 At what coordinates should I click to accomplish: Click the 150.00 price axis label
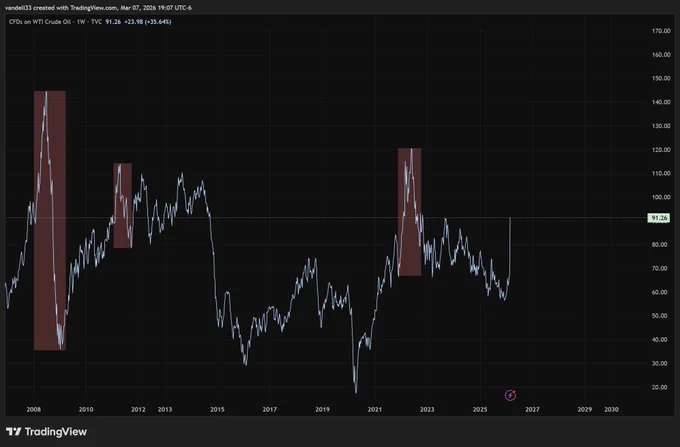coord(661,78)
